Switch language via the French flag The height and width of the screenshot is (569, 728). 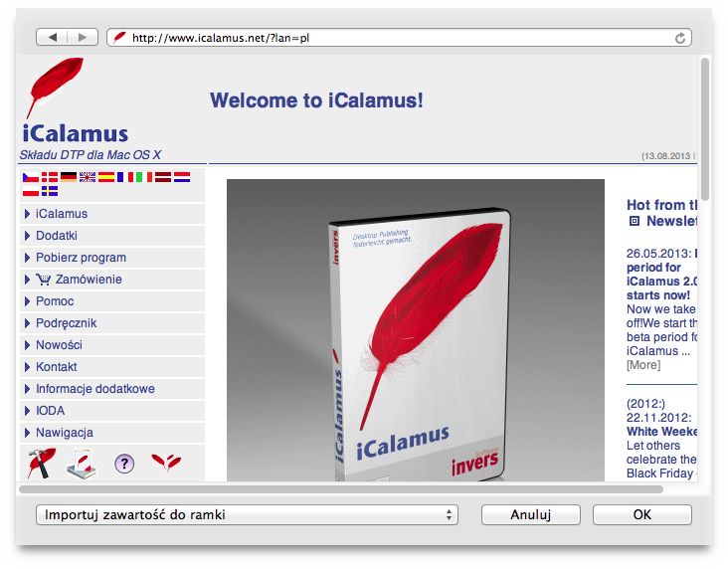coord(125,177)
